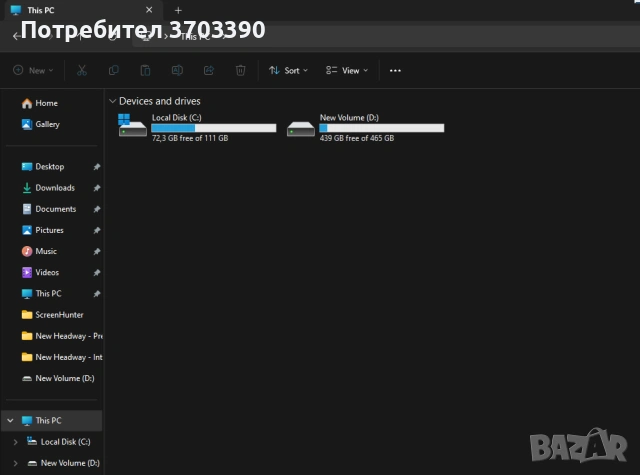Select This PC tree root in navigation pane
640x475 pixels.
51,420
